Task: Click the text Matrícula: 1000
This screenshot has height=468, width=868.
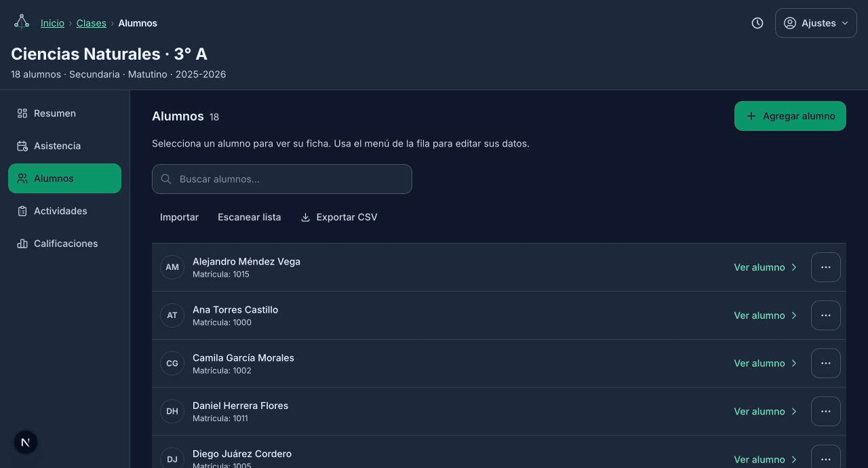Action: coord(222,323)
